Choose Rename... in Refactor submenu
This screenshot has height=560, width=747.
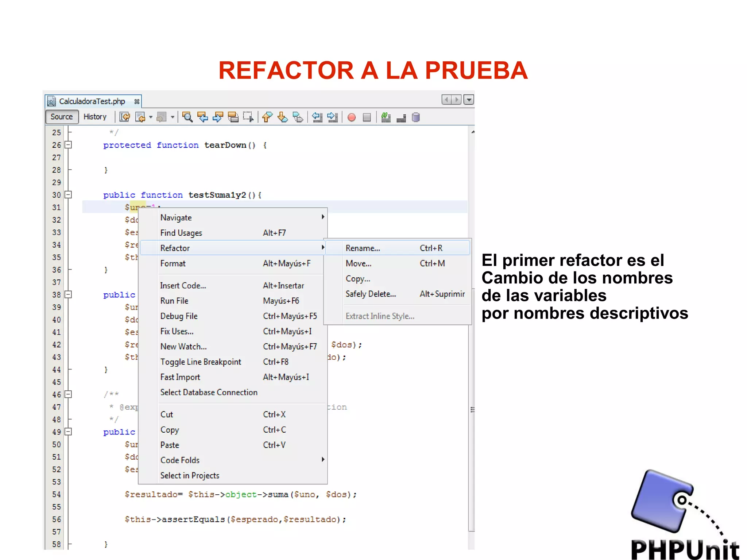[398, 248]
